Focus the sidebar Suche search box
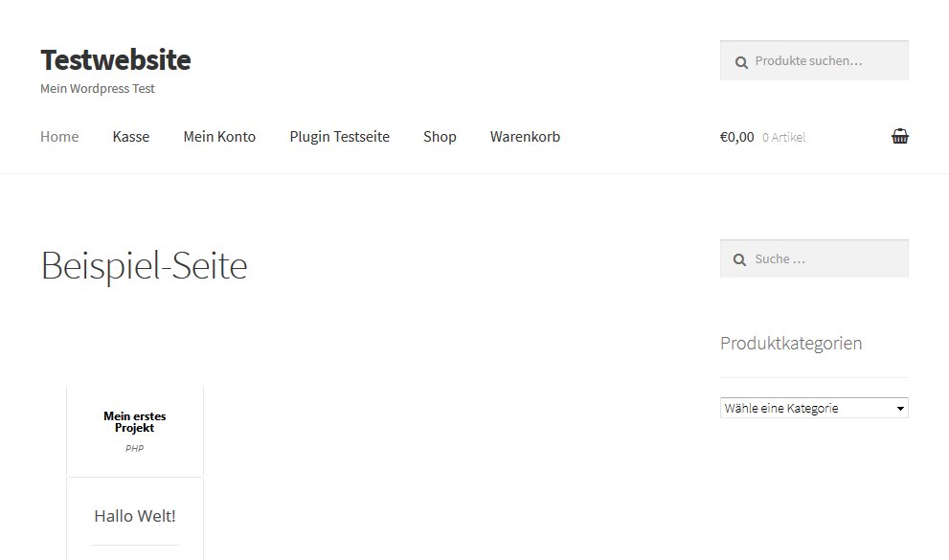This screenshot has width=949, height=560. [x=824, y=259]
